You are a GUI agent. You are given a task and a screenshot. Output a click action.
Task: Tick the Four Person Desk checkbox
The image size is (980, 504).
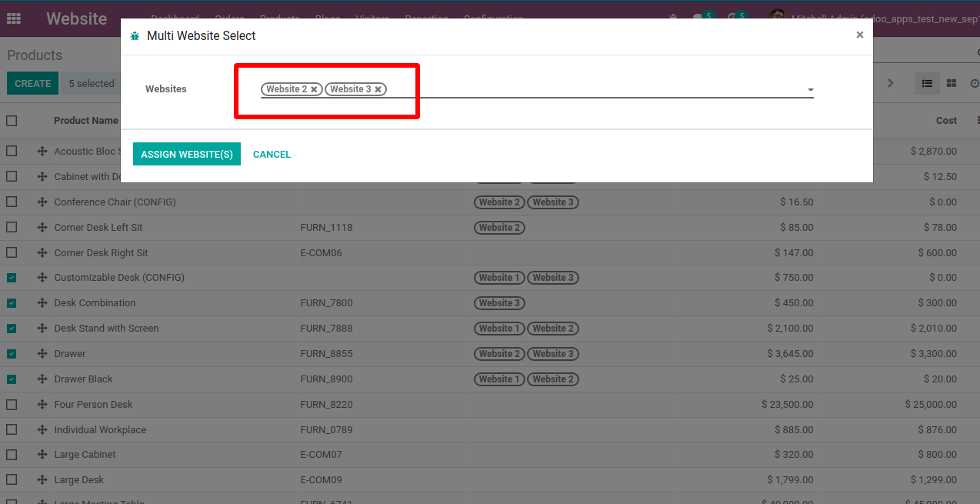pyautogui.click(x=12, y=404)
